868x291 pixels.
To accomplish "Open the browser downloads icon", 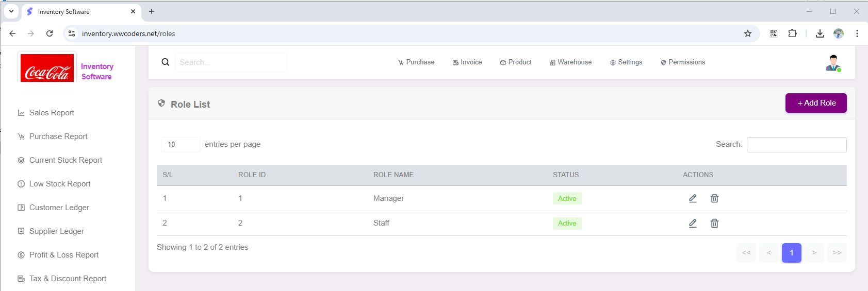I will tap(820, 33).
